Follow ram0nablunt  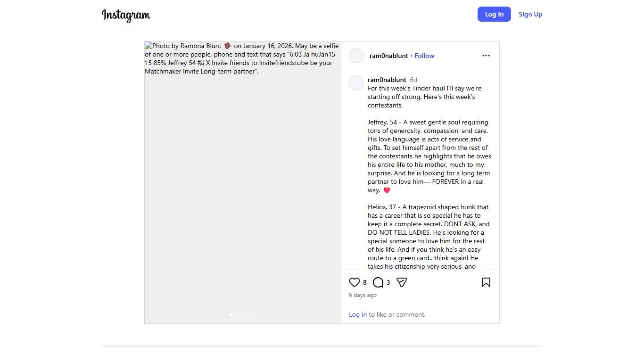click(x=424, y=56)
